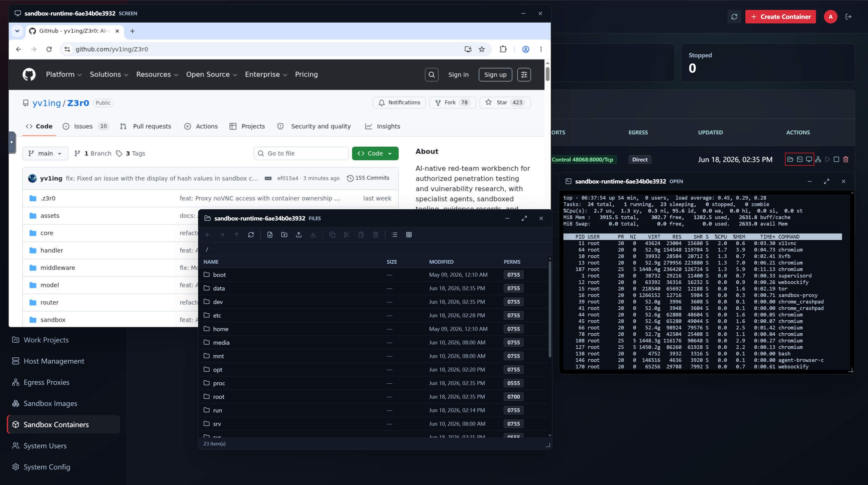This screenshot has width=868, height=485.
Task: Open Sandbox Images in the sidebar
Action: [x=63, y=403]
